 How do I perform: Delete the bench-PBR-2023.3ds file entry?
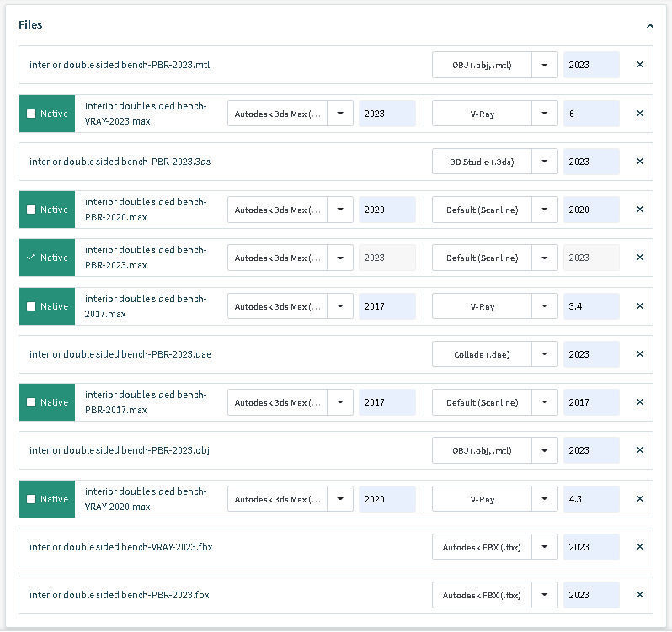pyautogui.click(x=639, y=162)
